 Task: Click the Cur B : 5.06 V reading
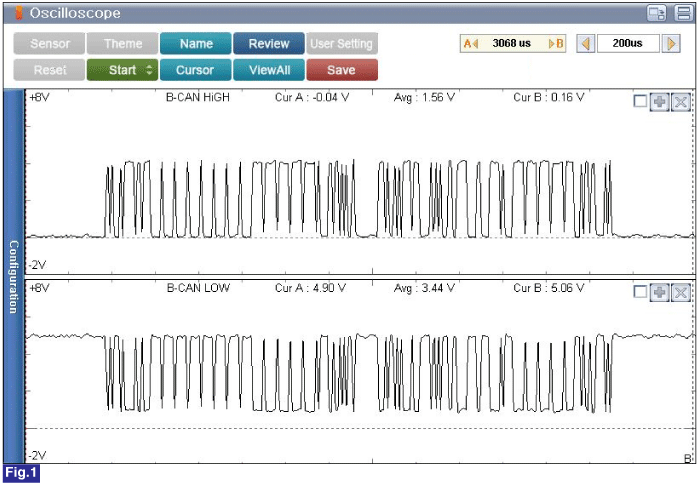549,288
